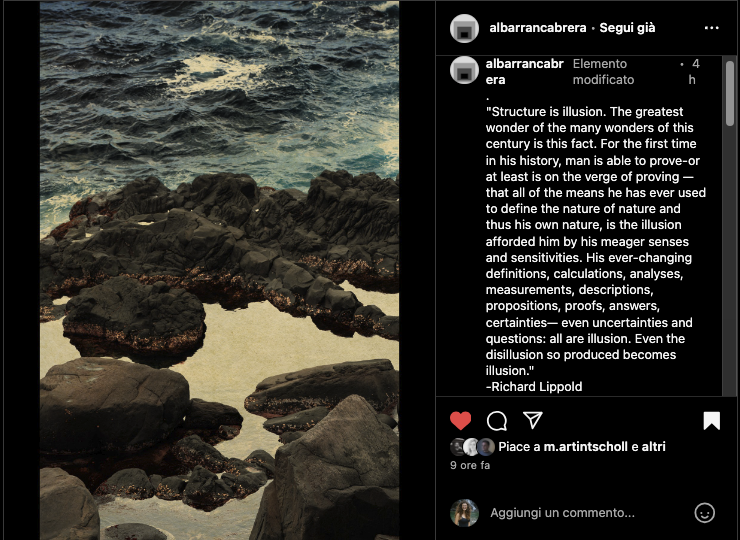Image resolution: width=740 pixels, height=540 pixels.
Task: Click the 9 ore fa timestamp
Action: coord(470,465)
